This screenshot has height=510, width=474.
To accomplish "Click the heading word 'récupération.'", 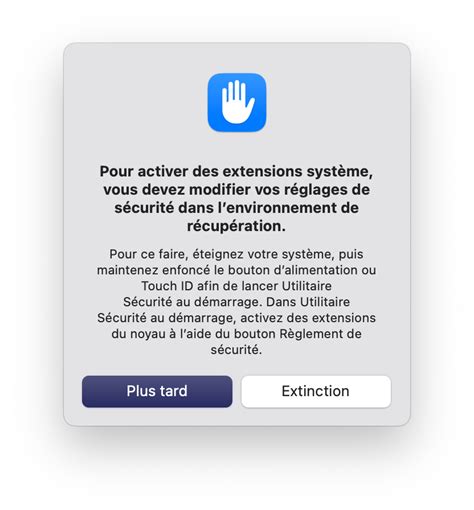I will click(236, 226).
